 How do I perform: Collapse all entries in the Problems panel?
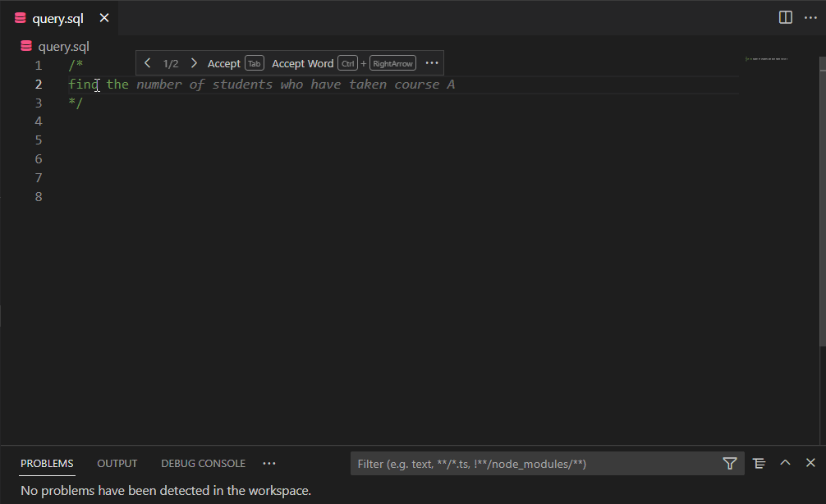coord(759,463)
